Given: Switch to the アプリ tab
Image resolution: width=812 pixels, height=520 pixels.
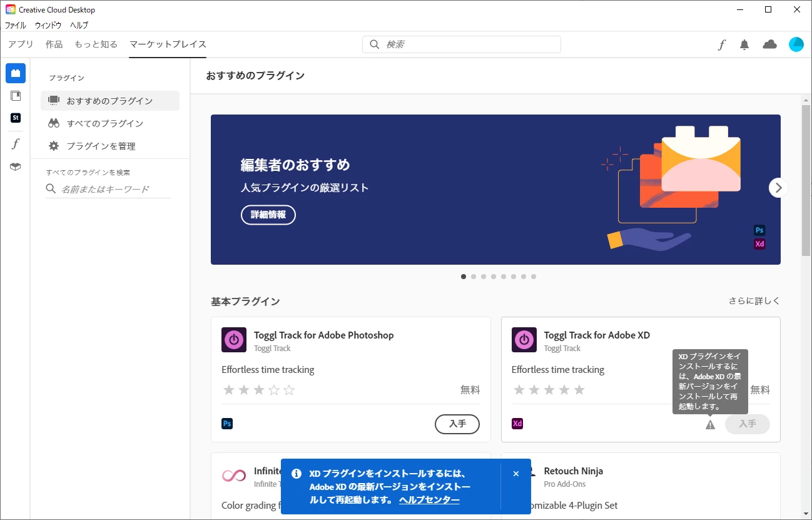Looking at the screenshot, I should [x=21, y=44].
